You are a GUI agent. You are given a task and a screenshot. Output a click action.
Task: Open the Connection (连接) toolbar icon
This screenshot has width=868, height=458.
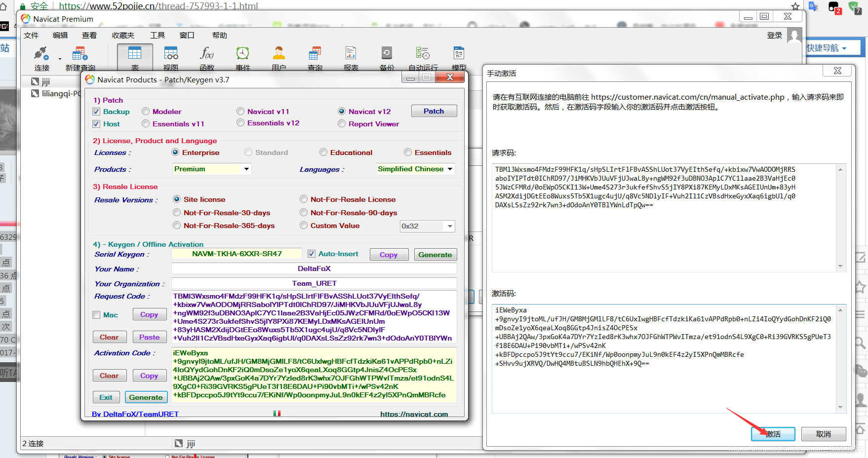tap(41, 58)
